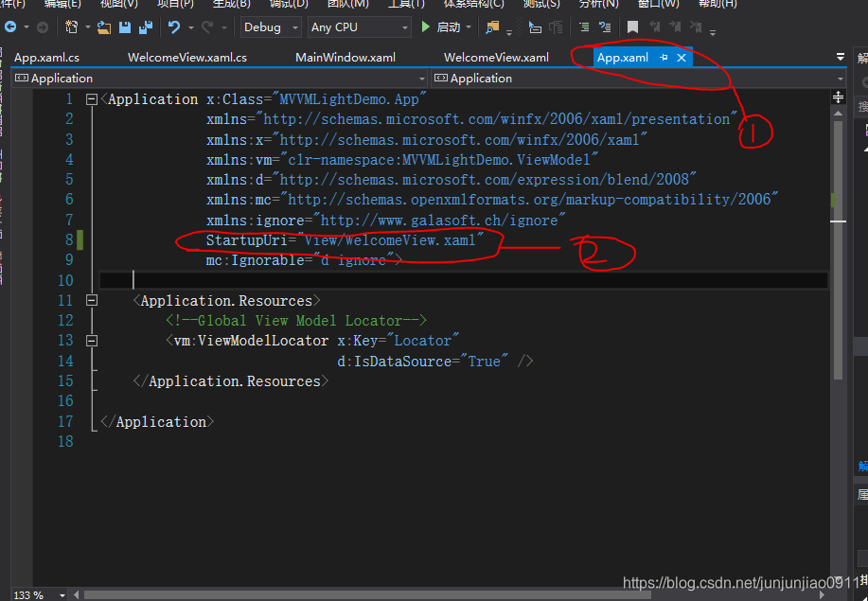Image resolution: width=868 pixels, height=601 pixels.
Task: Click the Save All icon
Action: pyautogui.click(x=146, y=27)
